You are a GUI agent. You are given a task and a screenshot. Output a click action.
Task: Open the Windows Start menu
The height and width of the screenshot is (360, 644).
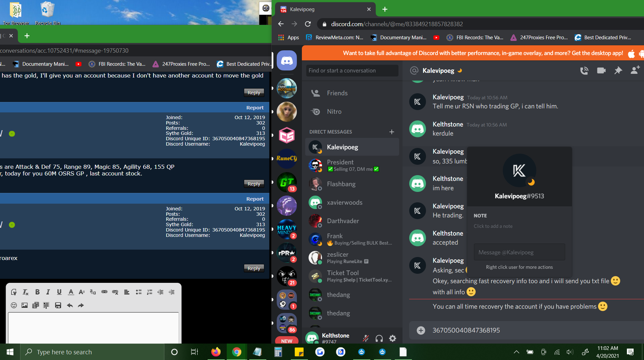10,352
